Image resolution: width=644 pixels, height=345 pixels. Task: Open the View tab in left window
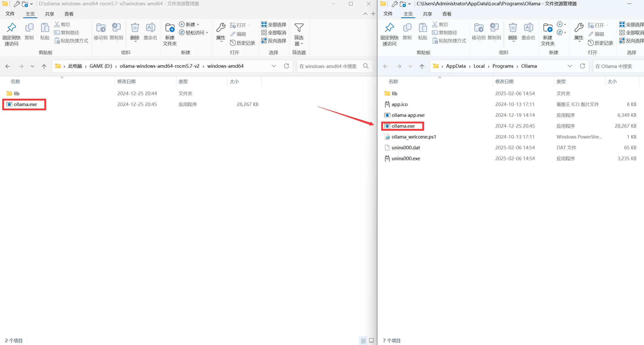tap(69, 14)
